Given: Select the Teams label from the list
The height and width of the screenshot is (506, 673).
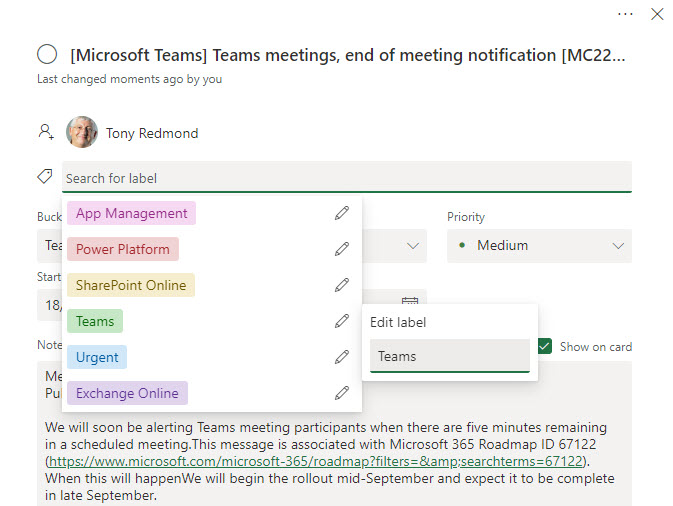Looking at the screenshot, I should [x=95, y=321].
